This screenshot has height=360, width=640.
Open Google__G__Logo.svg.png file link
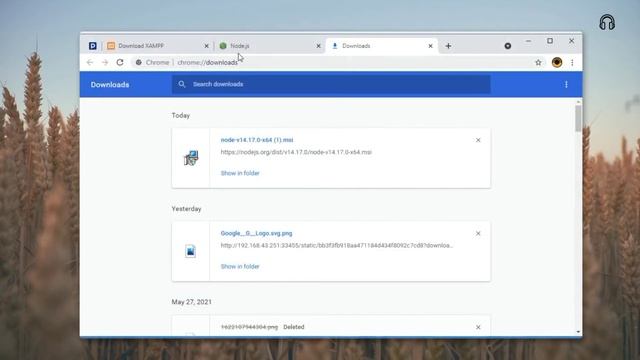tap(256, 233)
